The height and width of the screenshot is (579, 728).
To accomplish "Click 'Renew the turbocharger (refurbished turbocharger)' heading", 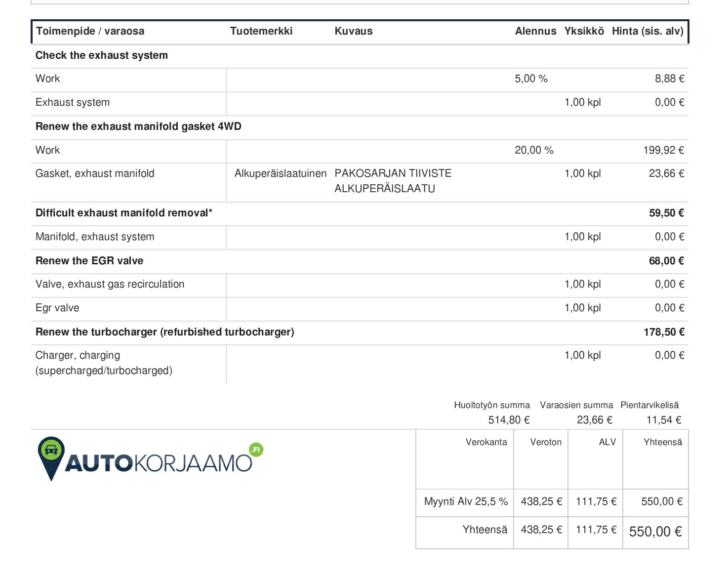I will [x=165, y=332].
